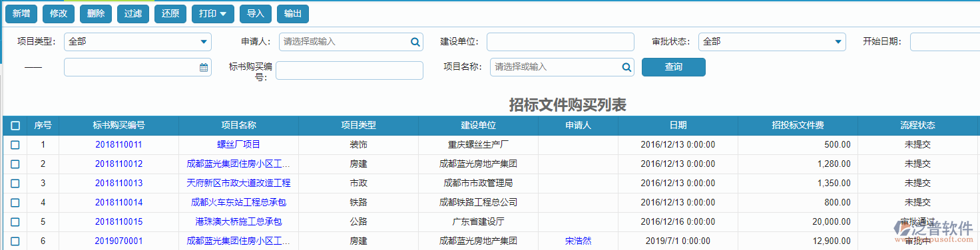
Task: Sort by 标书购买编号 column header
Action: (119, 125)
